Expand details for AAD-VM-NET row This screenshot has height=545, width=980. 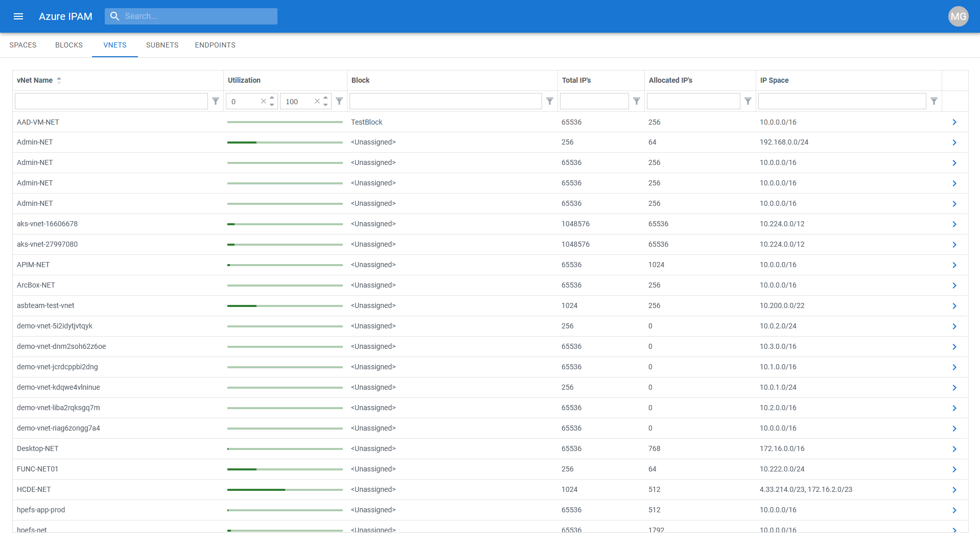coord(954,122)
